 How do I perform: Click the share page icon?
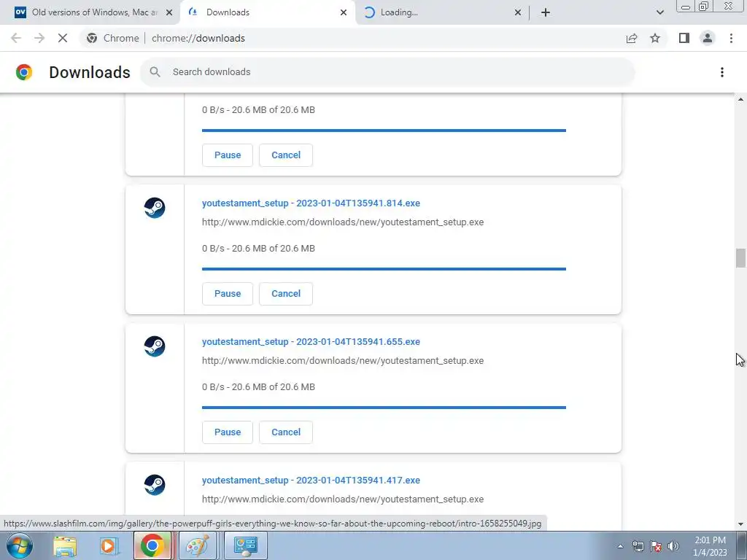coord(632,38)
